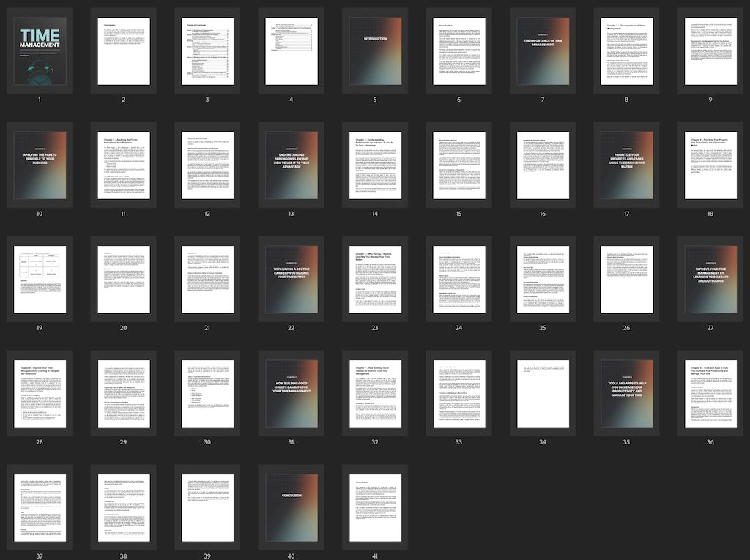This screenshot has width=750, height=560.
Task: Select How Building Good Habits title page
Action: pyautogui.click(x=291, y=394)
